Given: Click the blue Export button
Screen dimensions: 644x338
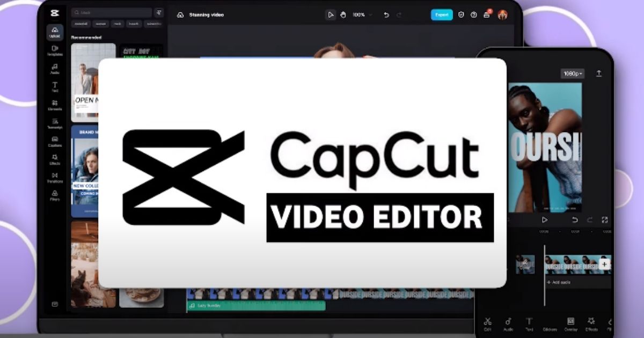Looking at the screenshot, I should point(442,15).
